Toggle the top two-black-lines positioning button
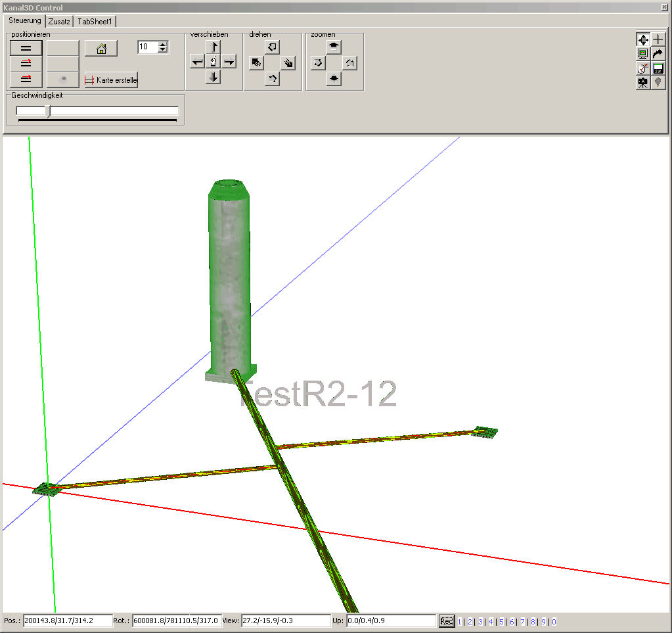The width and height of the screenshot is (672, 633). tap(26, 48)
